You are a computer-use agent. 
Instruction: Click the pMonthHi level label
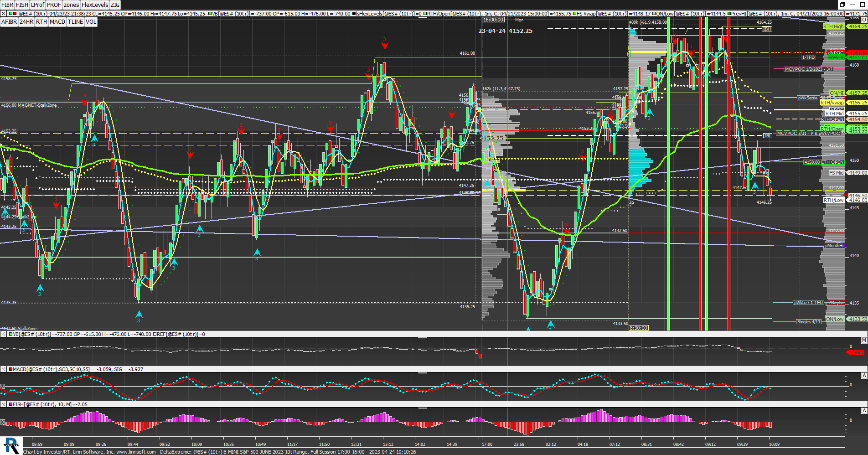834,246
